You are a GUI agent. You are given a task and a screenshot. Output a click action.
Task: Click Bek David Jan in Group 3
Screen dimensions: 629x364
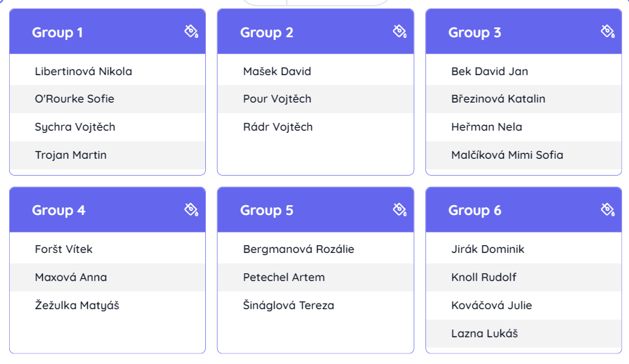490,72
